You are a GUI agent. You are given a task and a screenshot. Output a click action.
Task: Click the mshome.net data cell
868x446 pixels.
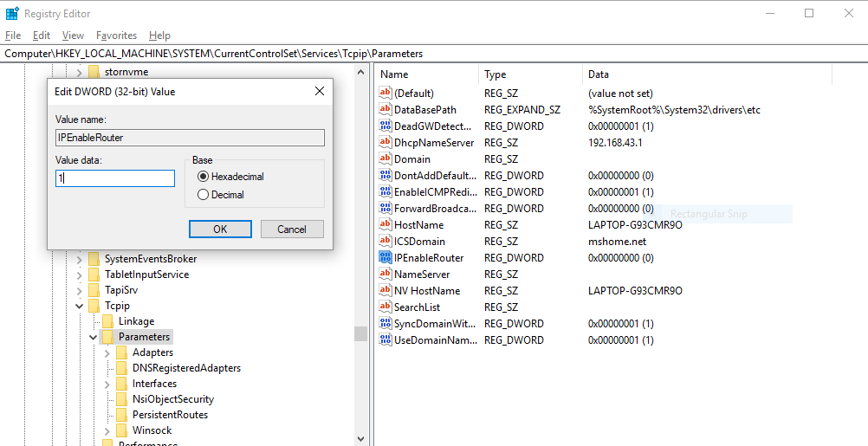pos(618,242)
